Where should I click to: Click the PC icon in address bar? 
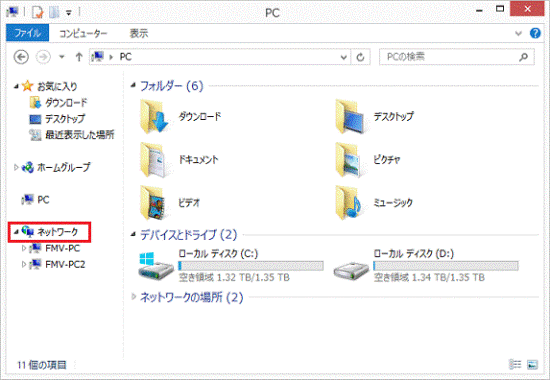pos(98,56)
